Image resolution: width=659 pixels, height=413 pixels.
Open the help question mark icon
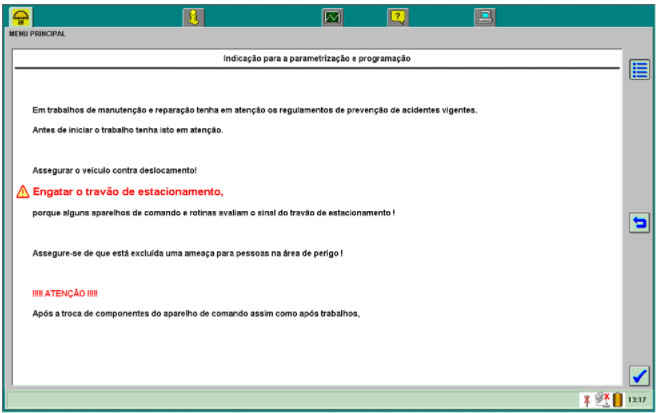(397, 16)
